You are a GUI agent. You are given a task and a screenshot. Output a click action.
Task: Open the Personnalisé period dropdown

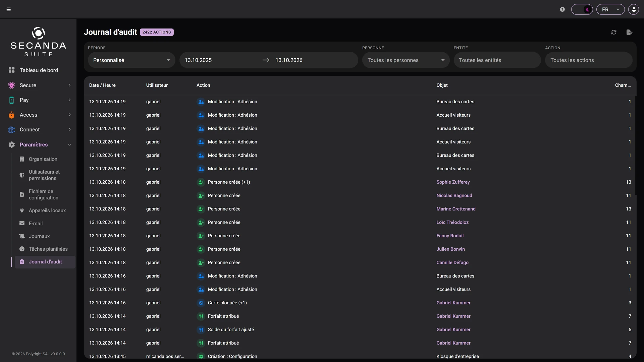point(131,60)
